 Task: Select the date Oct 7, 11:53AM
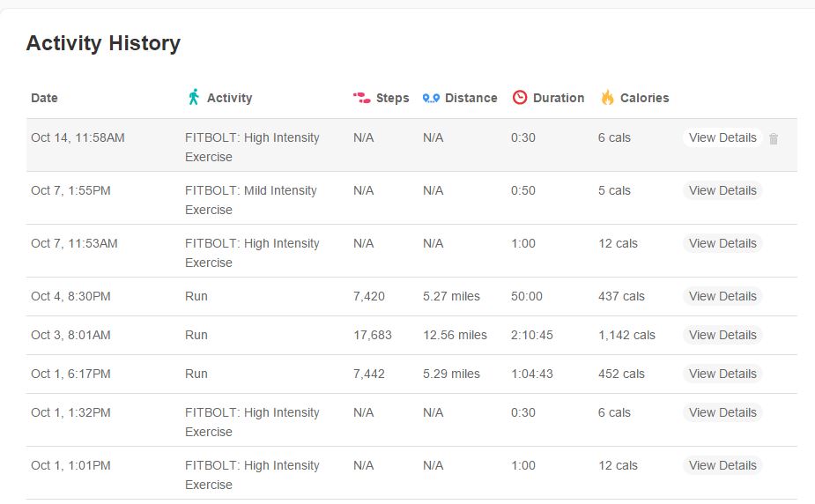[74, 244]
